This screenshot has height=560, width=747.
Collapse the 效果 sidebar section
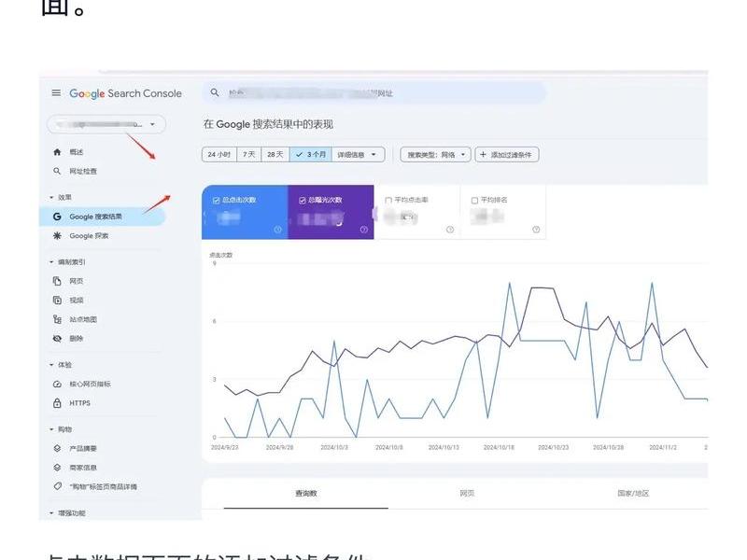pos(51,198)
